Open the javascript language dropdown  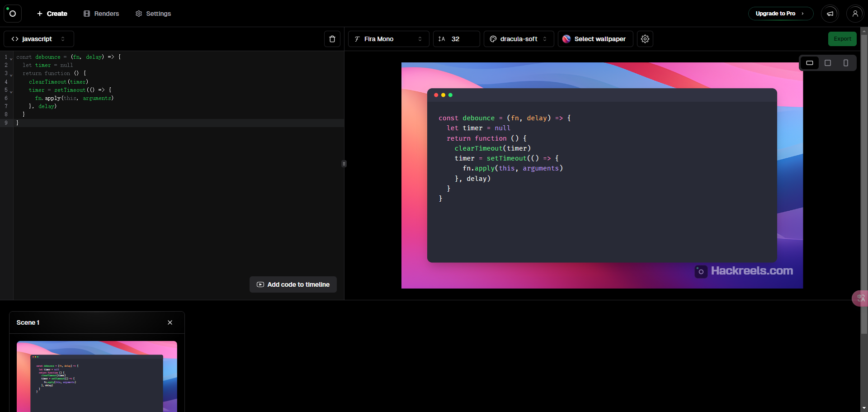click(x=39, y=39)
